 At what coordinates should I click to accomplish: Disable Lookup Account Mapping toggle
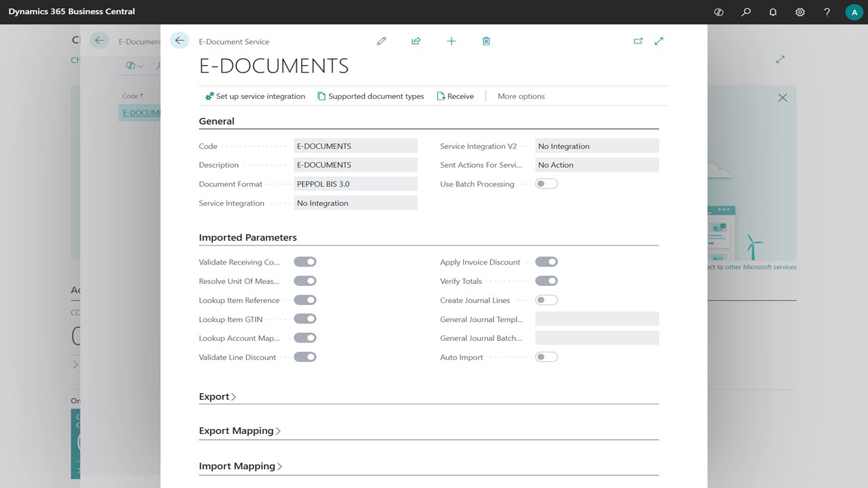(x=305, y=338)
